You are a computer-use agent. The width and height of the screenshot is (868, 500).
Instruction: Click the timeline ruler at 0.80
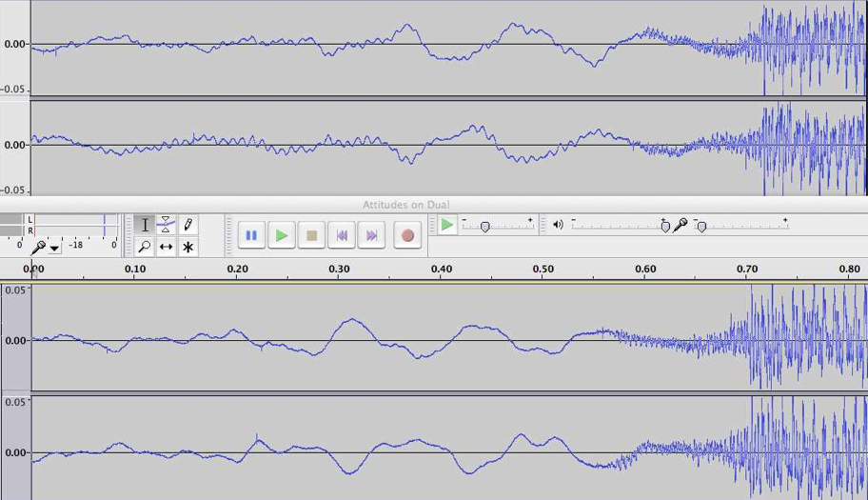point(850,270)
